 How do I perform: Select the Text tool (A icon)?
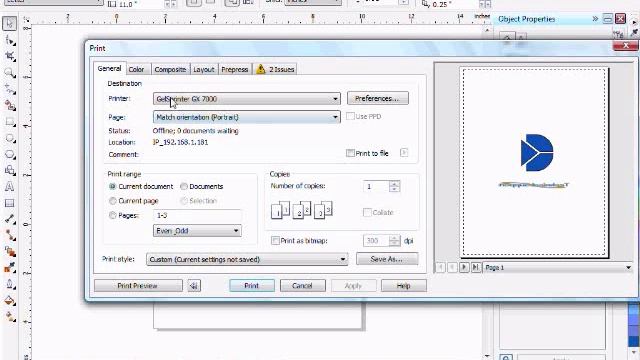pos(10,187)
